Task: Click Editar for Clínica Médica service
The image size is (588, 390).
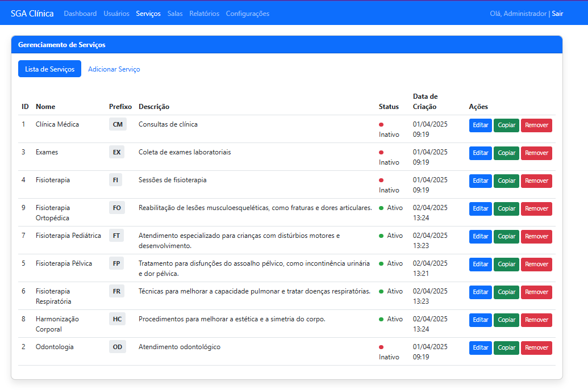Action: (480, 125)
